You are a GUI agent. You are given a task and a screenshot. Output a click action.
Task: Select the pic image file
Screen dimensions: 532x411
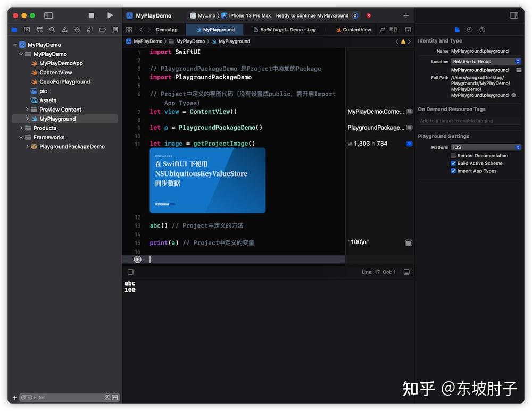(43, 91)
